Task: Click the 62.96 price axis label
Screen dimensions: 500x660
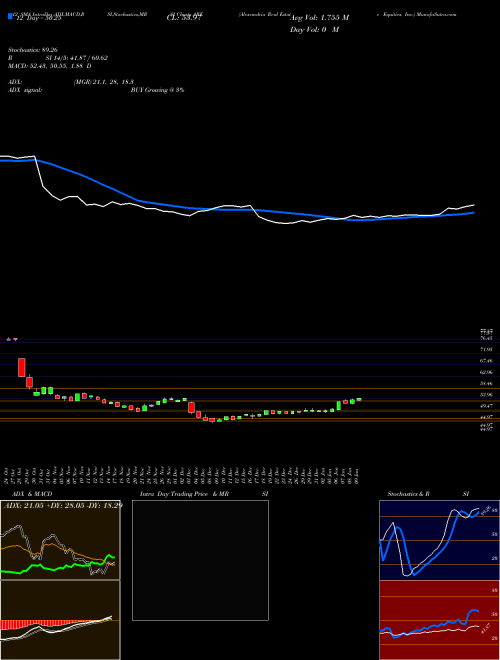Action: (487, 372)
